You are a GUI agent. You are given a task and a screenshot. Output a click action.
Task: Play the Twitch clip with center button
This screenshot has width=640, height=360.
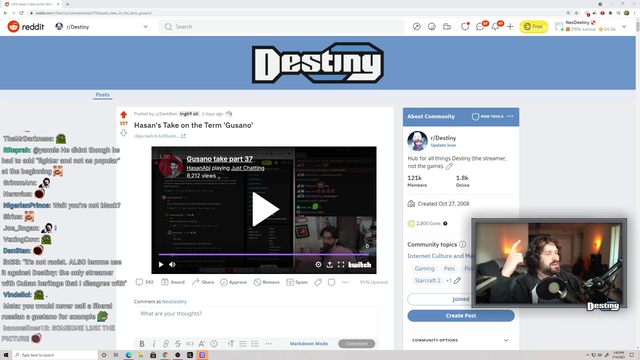265,209
